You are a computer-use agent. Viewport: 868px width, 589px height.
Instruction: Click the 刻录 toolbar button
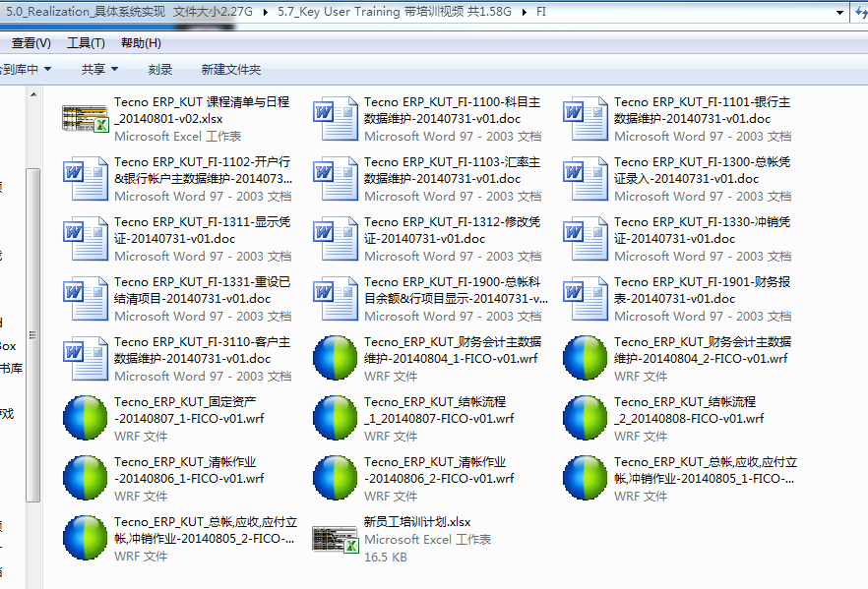tap(160, 69)
